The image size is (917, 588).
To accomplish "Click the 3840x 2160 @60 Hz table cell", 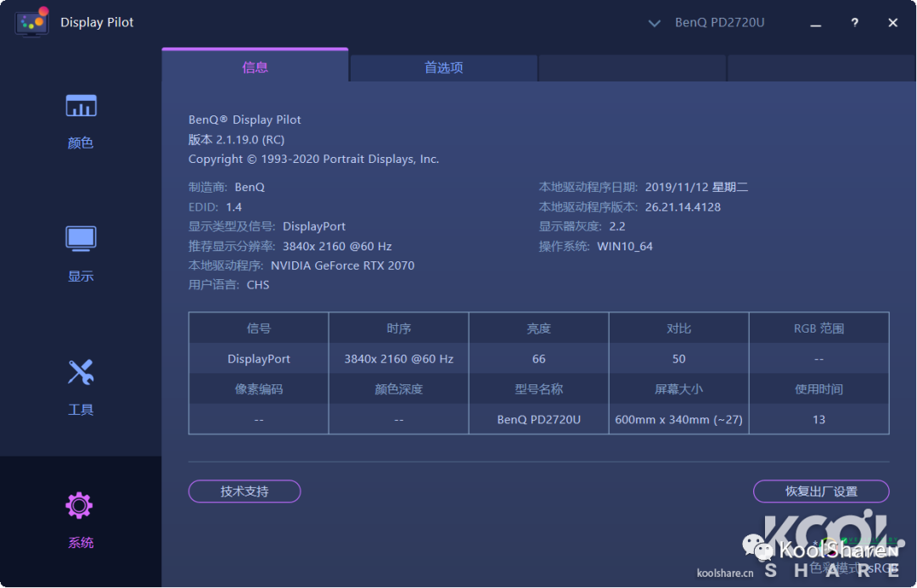I will click(x=399, y=359).
